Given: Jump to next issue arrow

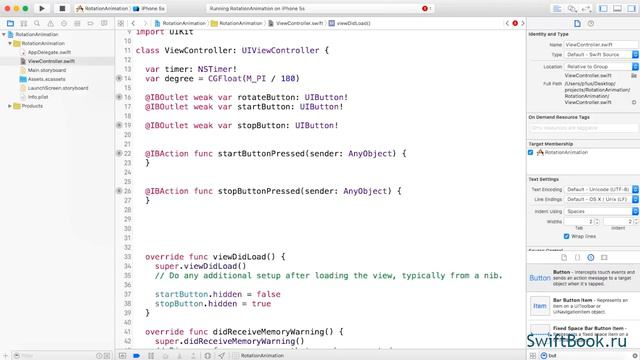Looking at the screenshot, I should coord(523,23).
